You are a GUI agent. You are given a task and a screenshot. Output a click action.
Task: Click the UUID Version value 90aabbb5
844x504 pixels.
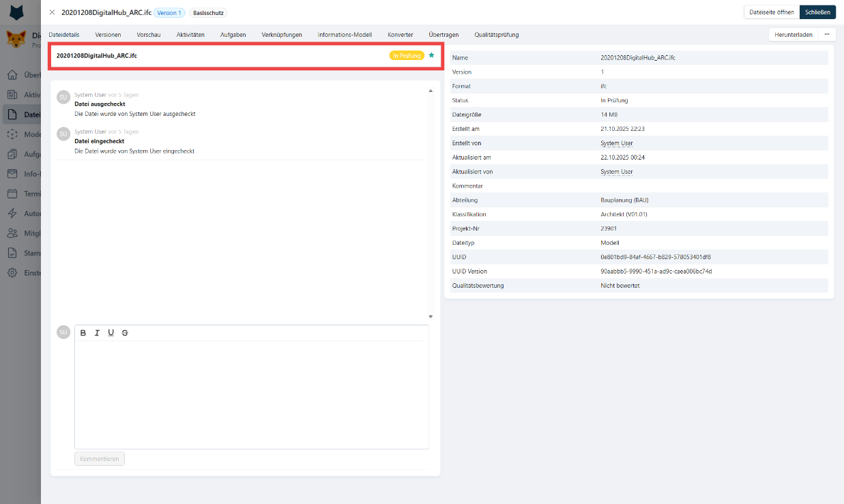[x=656, y=271]
